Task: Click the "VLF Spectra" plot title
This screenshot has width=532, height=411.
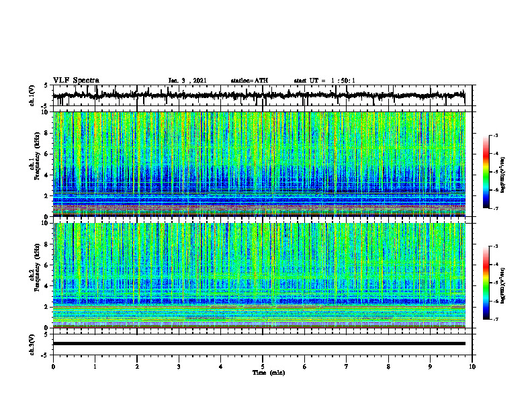Action: (76, 81)
